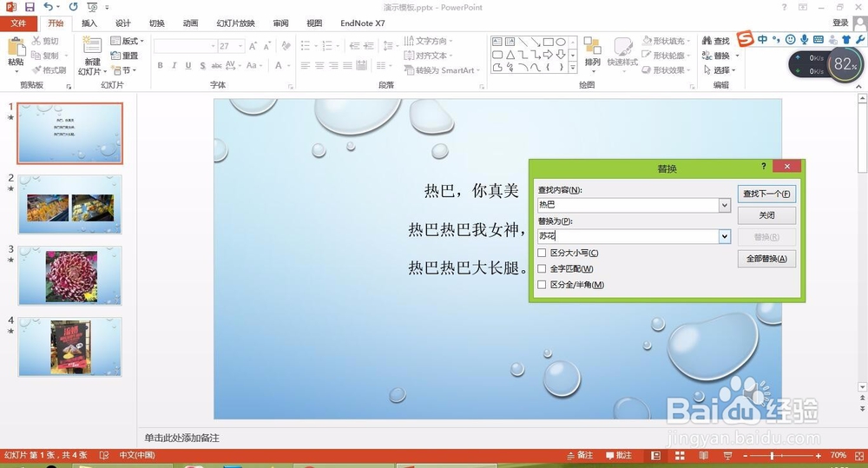The width and height of the screenshot is (868, 468).
Task: Click the 关闭 button in Replace dialog
Action: click(x=766, y=215)
